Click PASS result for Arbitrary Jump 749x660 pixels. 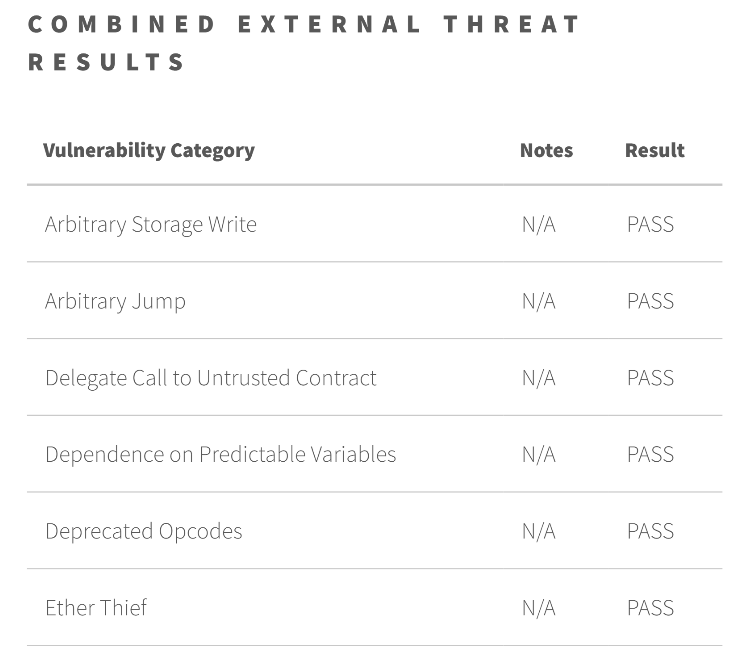click(x=650, y=301)
